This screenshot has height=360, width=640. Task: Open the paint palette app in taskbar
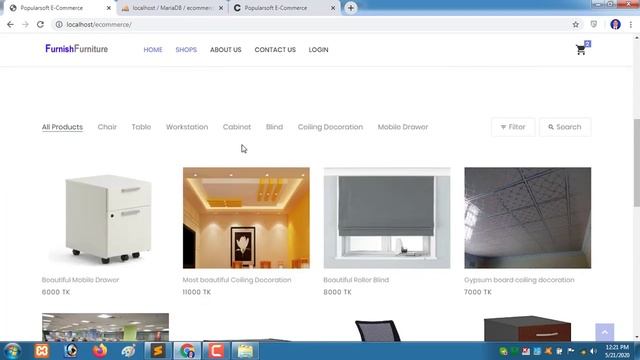[129, 351]
